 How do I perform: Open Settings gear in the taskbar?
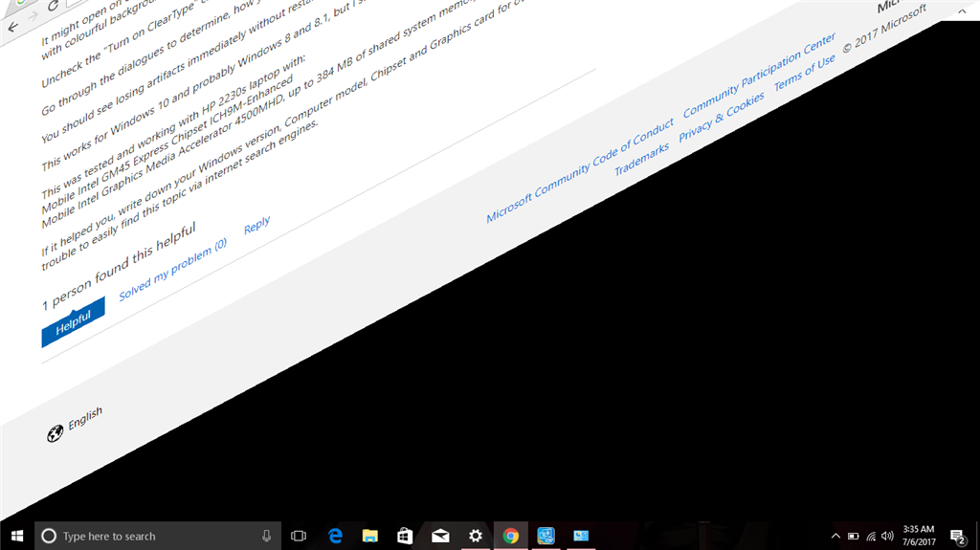(476, 536)
